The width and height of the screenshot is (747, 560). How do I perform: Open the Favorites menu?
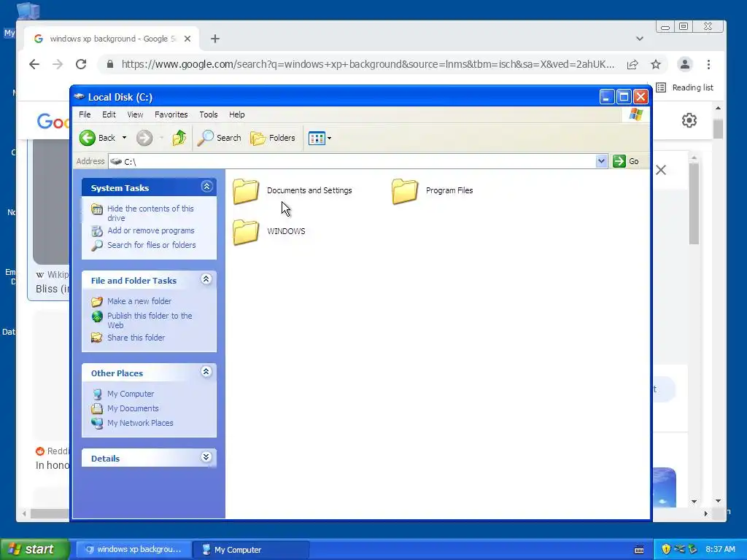tap(171, 114)
